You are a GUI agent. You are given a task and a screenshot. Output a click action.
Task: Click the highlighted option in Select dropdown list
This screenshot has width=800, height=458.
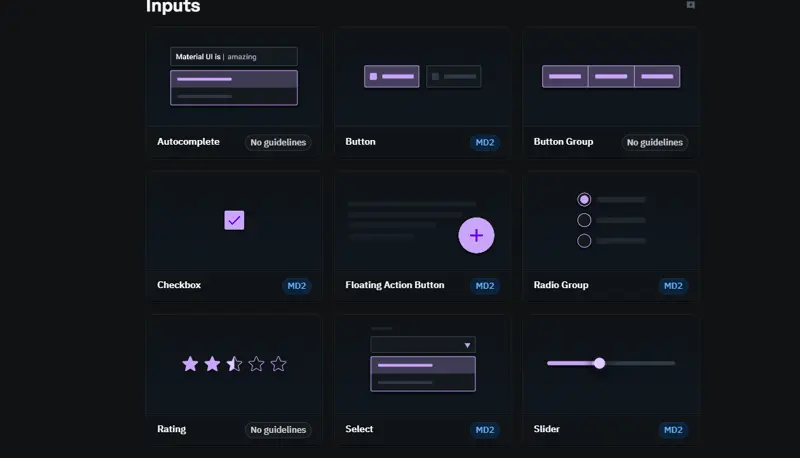coord(423,365)
